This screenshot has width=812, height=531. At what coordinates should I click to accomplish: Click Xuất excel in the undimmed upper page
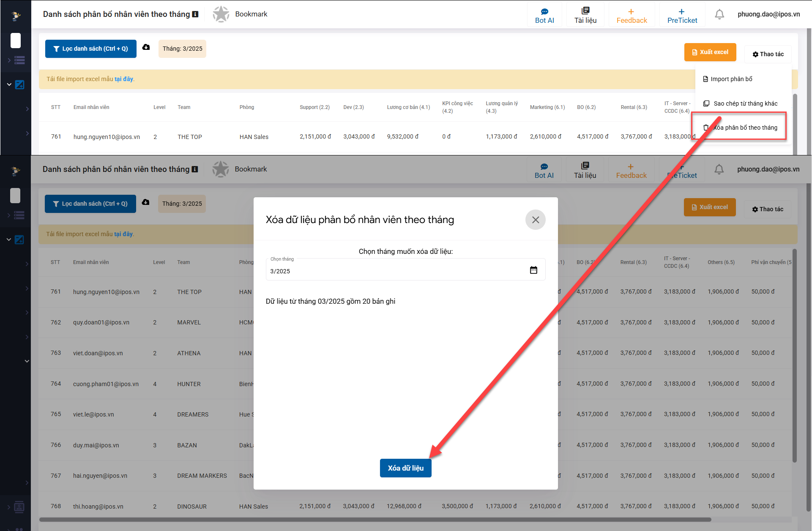coord(710,52)
